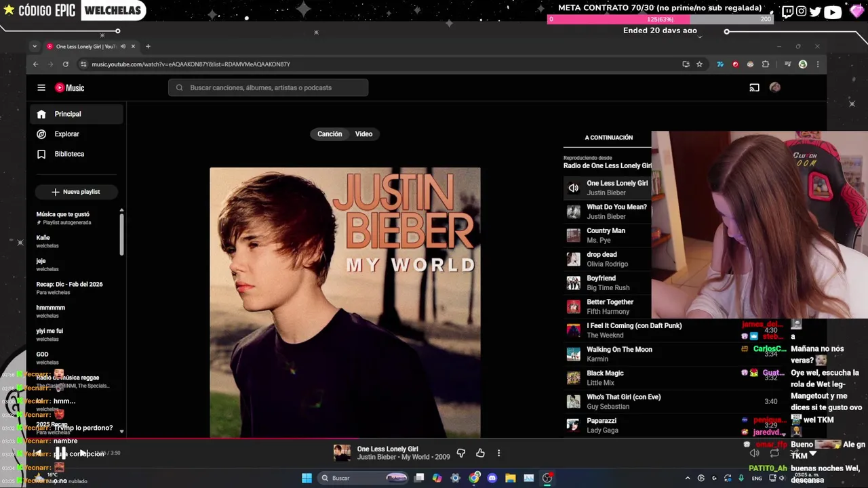868x488 pixels.
Task: Open Biblioteca in the sidebar
Action: (x=77, y=154)
